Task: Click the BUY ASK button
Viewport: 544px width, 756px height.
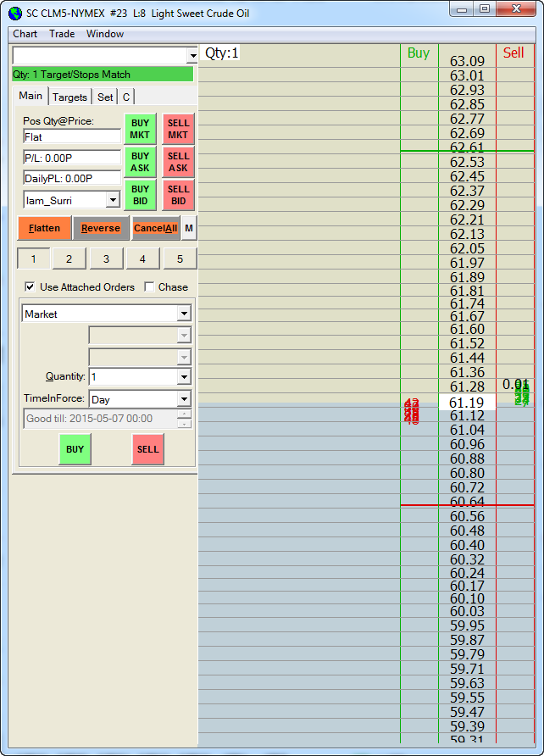Action: 140,162
